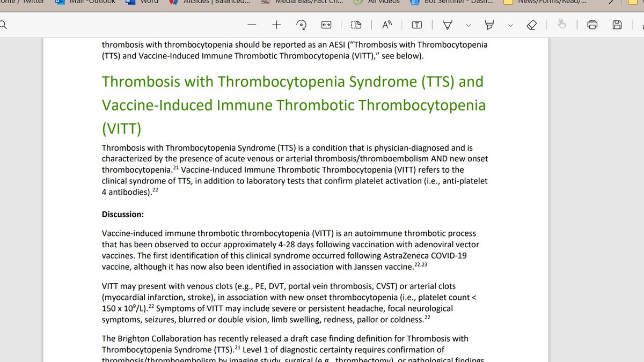Select the Highlight marker tool
This screenshot has height=362, width=644.
[x=489, y=25]
